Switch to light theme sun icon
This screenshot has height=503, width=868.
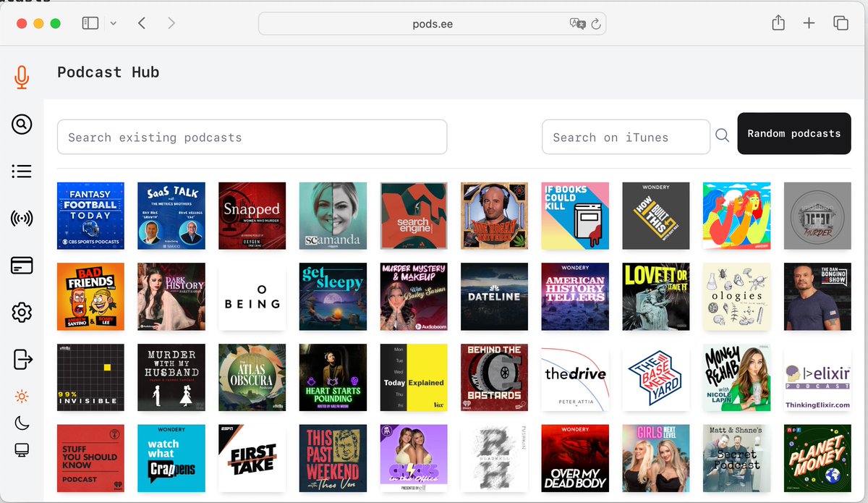pos(22,396)
